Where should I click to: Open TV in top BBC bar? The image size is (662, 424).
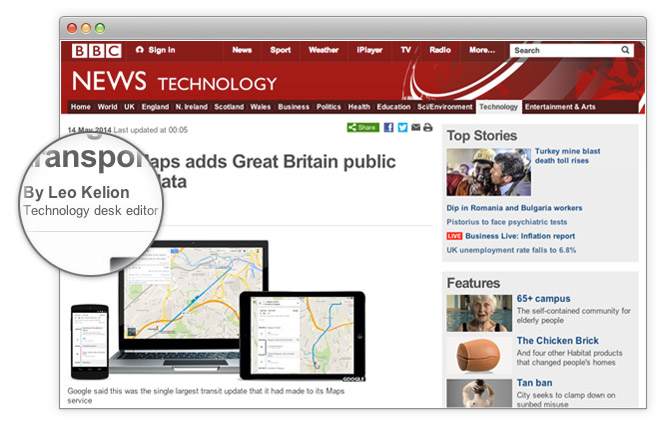pyautogui.click(x=406, y=50)
